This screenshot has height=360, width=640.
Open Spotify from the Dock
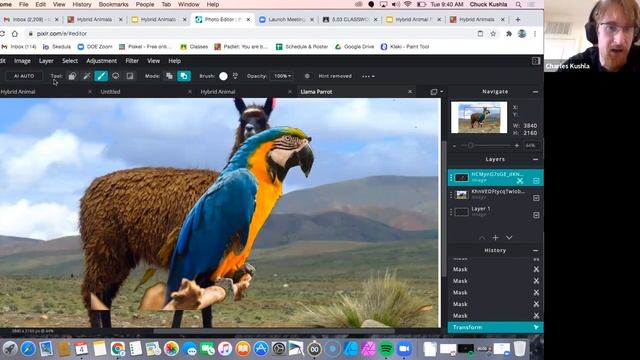386,349
